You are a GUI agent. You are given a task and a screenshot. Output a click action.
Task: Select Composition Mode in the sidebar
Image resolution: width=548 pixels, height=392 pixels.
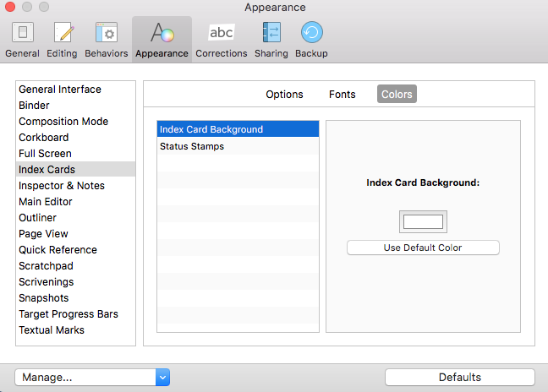click(x=75, y=122)
